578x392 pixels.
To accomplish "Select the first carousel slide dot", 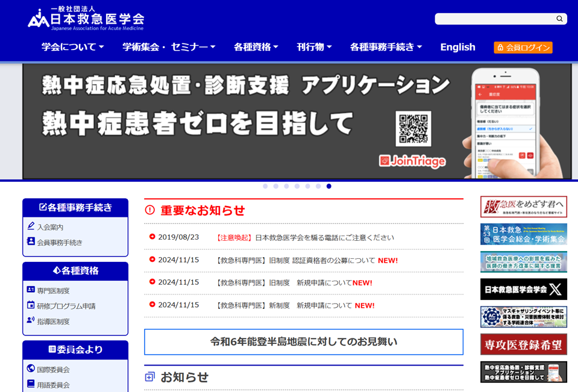I will [x=265, y=186].
